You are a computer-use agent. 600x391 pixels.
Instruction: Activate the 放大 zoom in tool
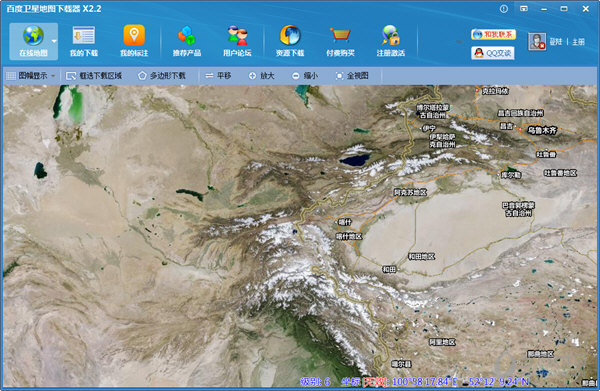point(262,76)
